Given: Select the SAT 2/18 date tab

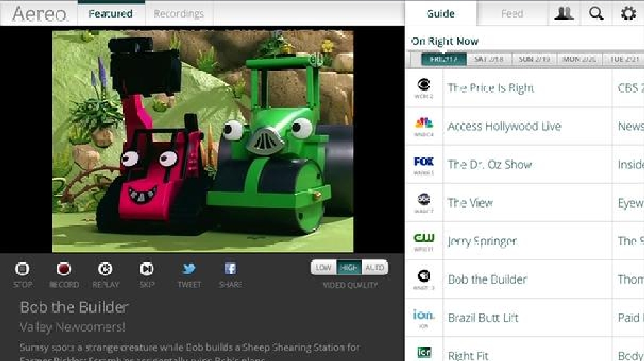Looking at the screenshot, I should pyautogui.click(x=489, y=59).
